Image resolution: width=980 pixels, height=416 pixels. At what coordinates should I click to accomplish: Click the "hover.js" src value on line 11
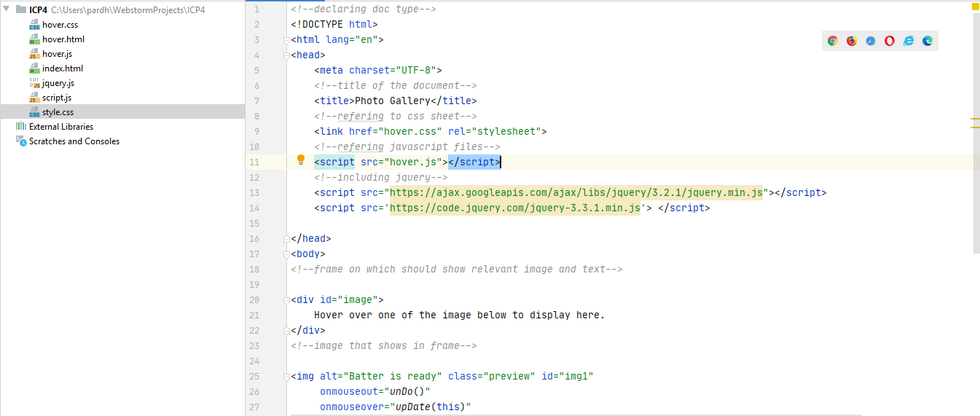click(413, 162)
